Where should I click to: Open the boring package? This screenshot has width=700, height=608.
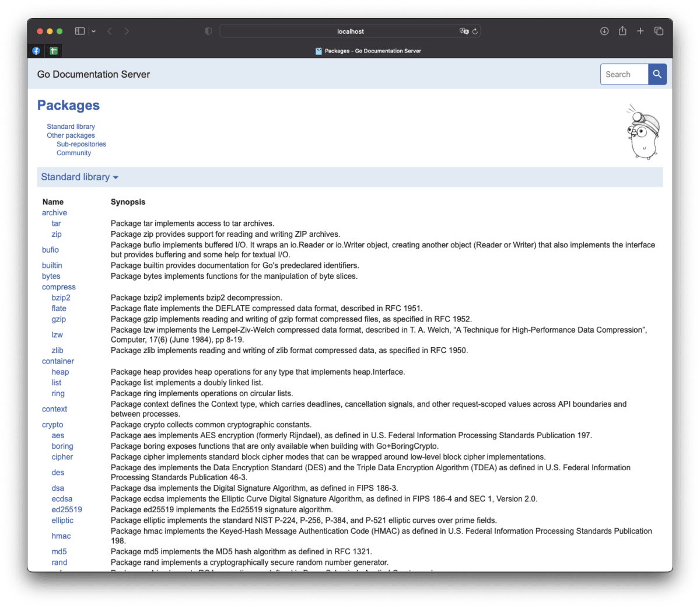point(62,446)
